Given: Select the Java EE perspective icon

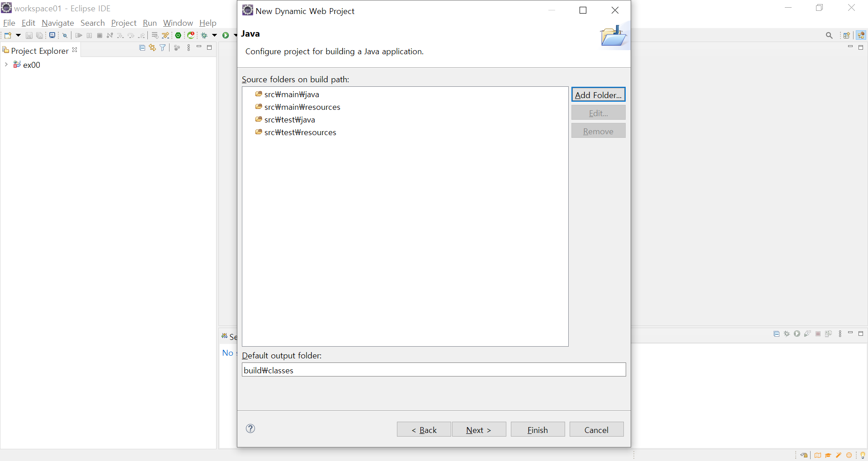Looking at the screenshot, I should click(861, 35).
